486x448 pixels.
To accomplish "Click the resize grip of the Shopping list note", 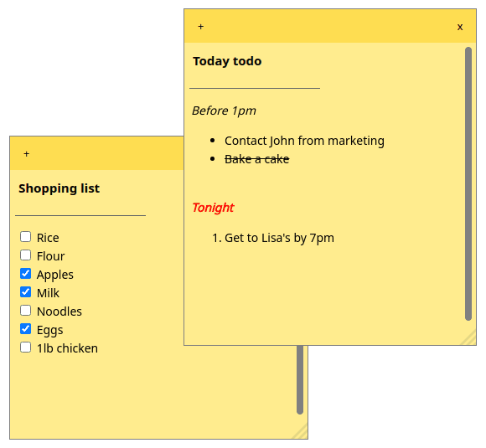I will click(301, 432).
